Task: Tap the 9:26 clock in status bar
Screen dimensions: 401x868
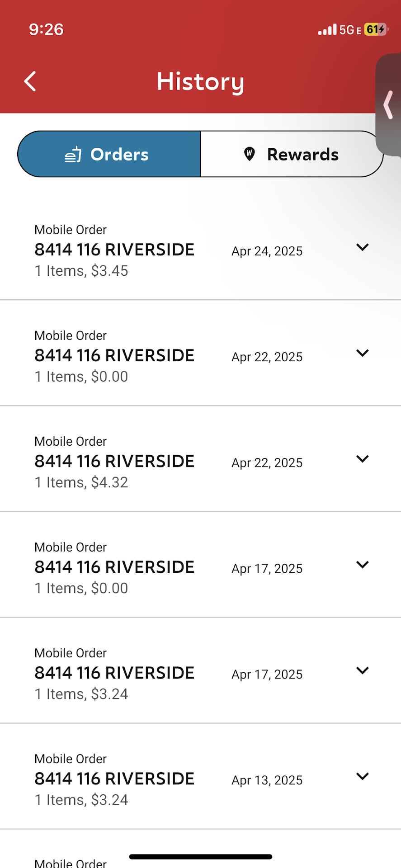Action: pyautogui.click(x=46, y=29)
